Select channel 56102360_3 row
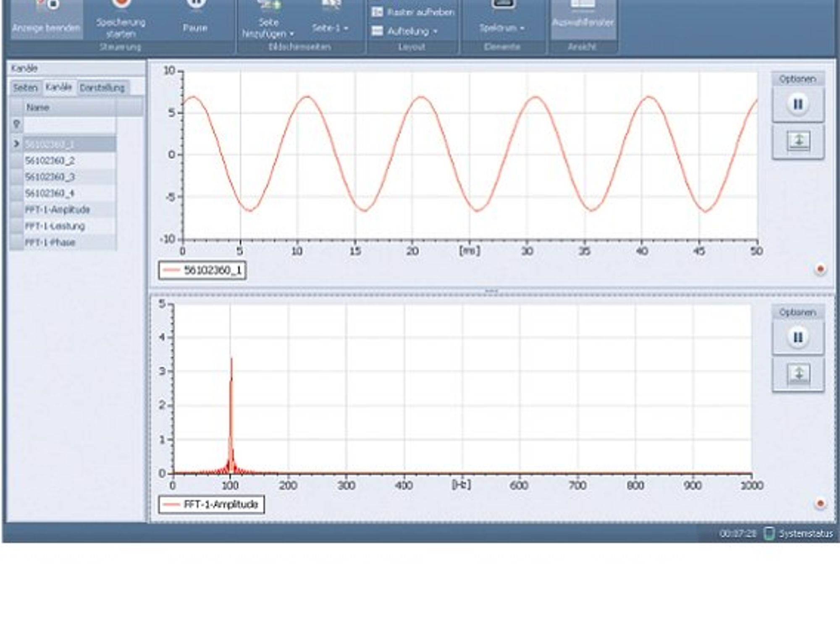840x630 pixels. point(70,177)
